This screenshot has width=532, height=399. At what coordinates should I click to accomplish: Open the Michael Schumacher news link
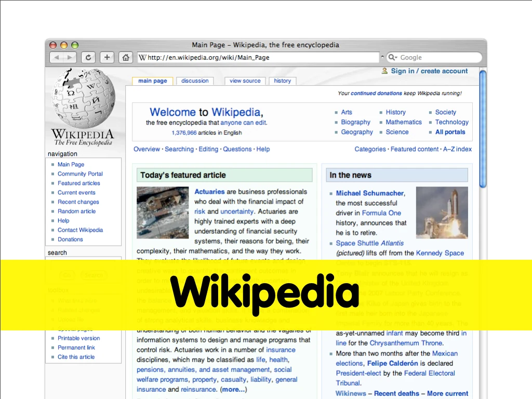(370, 193)
